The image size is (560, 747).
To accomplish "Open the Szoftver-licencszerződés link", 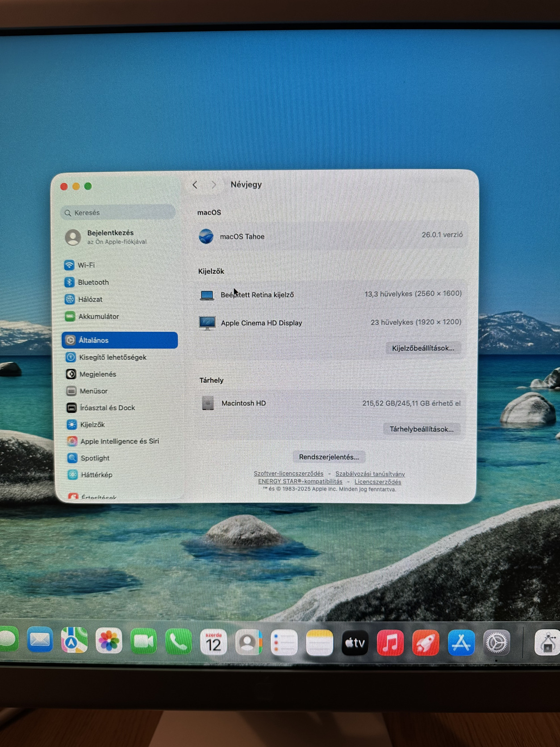I will [x=288, y=474].
